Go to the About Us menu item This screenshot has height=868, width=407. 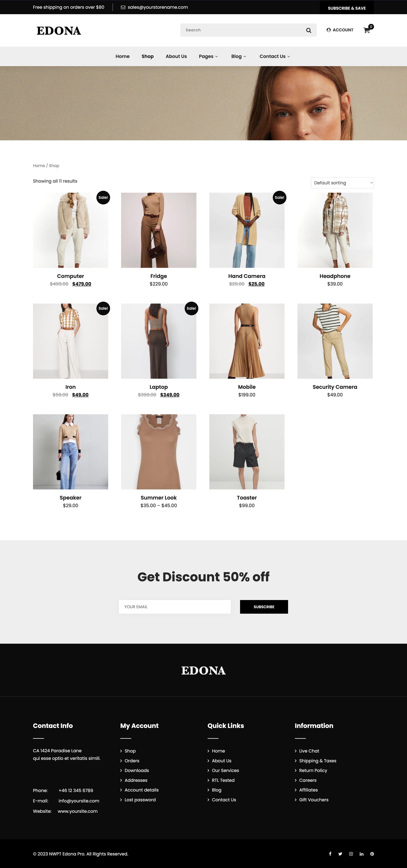tap(176, 56)
